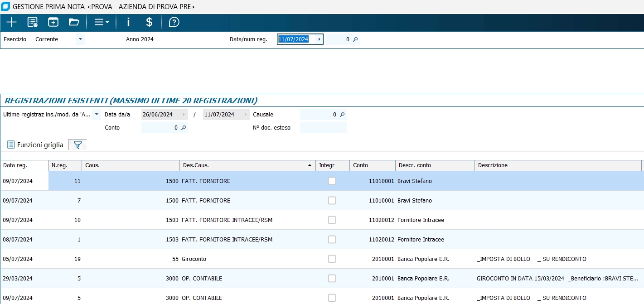Click the Conto search magnifier
This screenshot has height=304, width=644.
[x=184, y=128]
